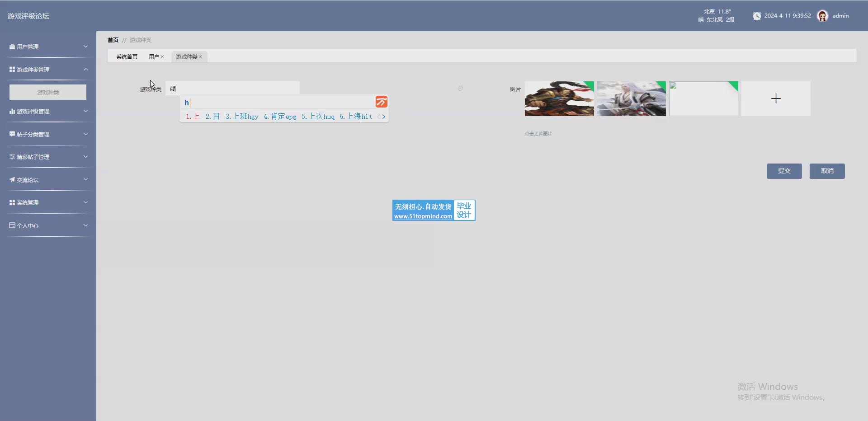Click the 游戏评级论坛 site title

(28, 16)
